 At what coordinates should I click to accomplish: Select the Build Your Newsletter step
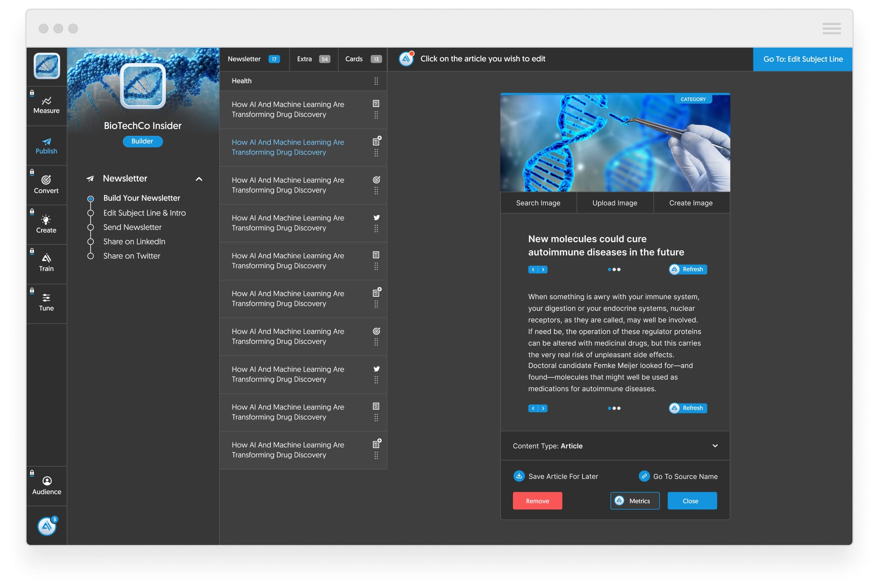[x=142, y=198]
